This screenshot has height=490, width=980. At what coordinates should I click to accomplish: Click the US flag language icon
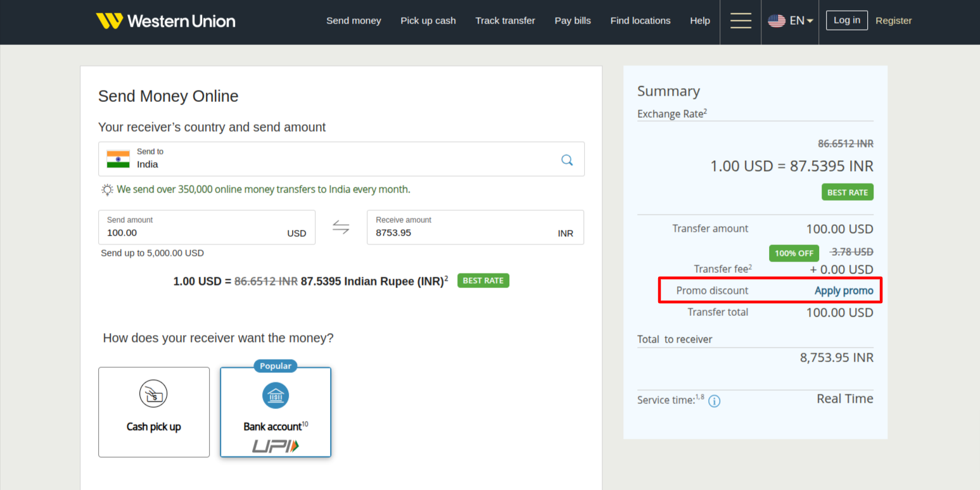777,21
